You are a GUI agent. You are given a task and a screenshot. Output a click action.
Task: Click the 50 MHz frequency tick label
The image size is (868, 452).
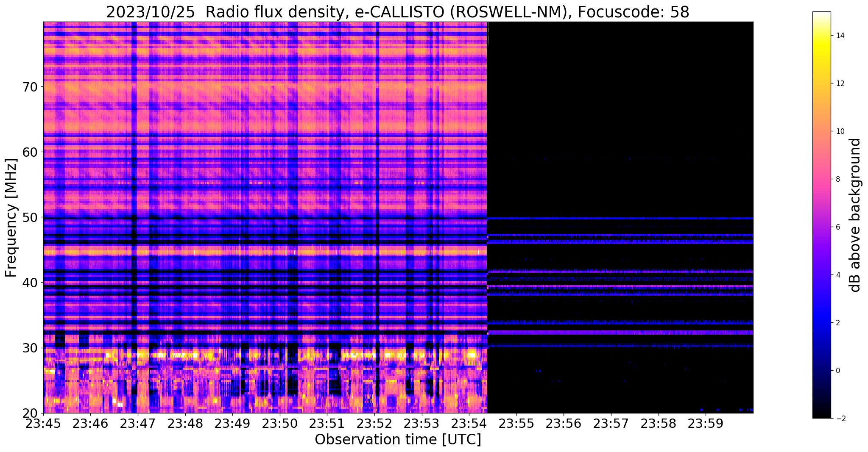pyautogui.click(x=30, y=217)
